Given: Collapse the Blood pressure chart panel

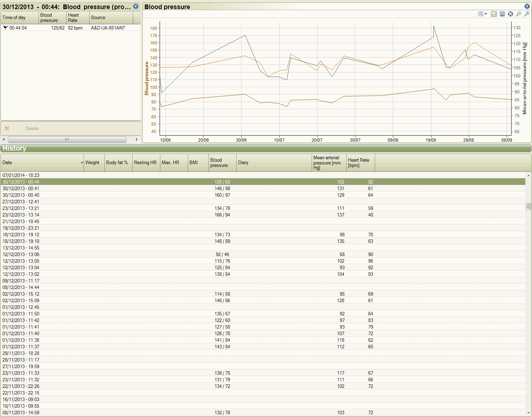Looking at the screenshot, I should click(527, 6).
